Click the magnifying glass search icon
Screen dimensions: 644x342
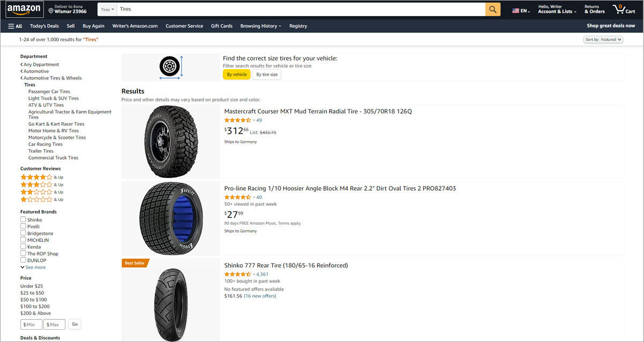(492, 9)
